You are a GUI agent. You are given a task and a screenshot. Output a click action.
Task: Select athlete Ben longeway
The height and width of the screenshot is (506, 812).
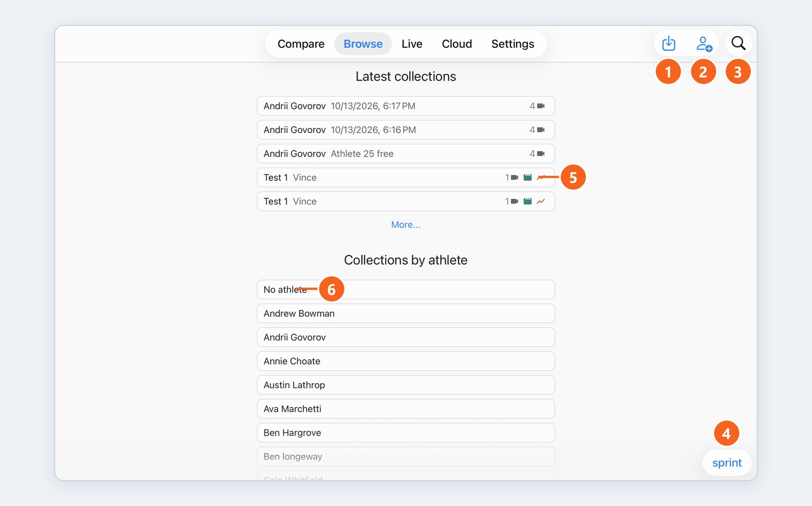[406, 456]
